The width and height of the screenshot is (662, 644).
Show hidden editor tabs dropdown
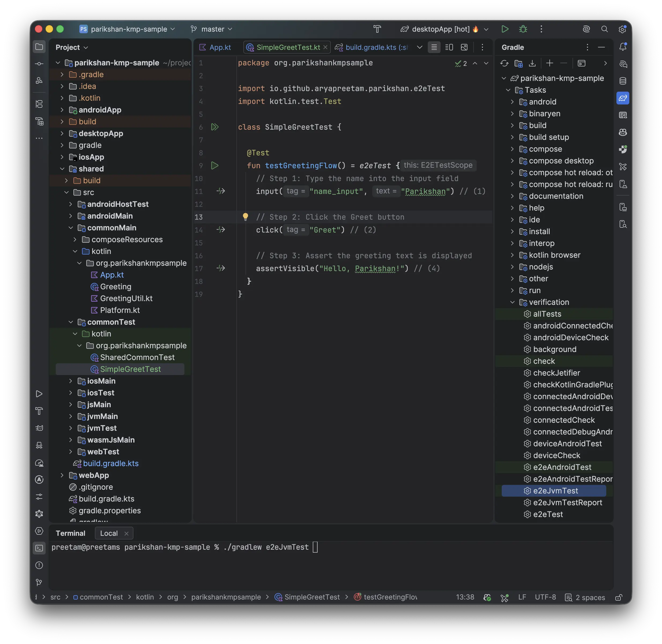coord(419,47)
